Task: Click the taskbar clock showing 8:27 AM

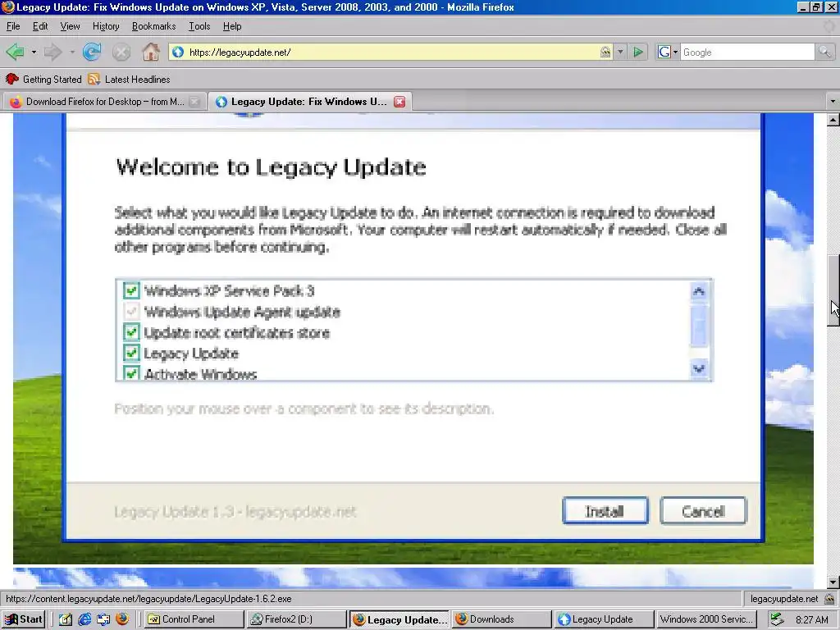Action: (811, 619)
